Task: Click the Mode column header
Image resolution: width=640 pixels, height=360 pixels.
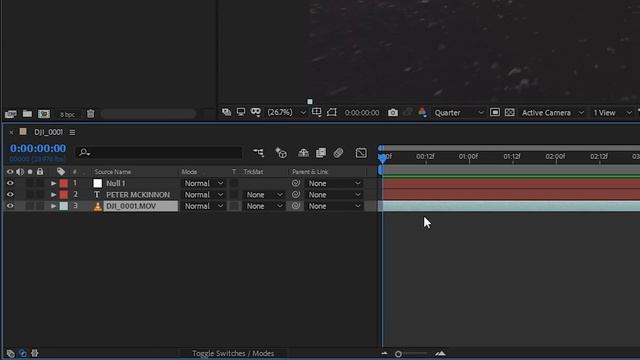Action: tap(189, 172)
